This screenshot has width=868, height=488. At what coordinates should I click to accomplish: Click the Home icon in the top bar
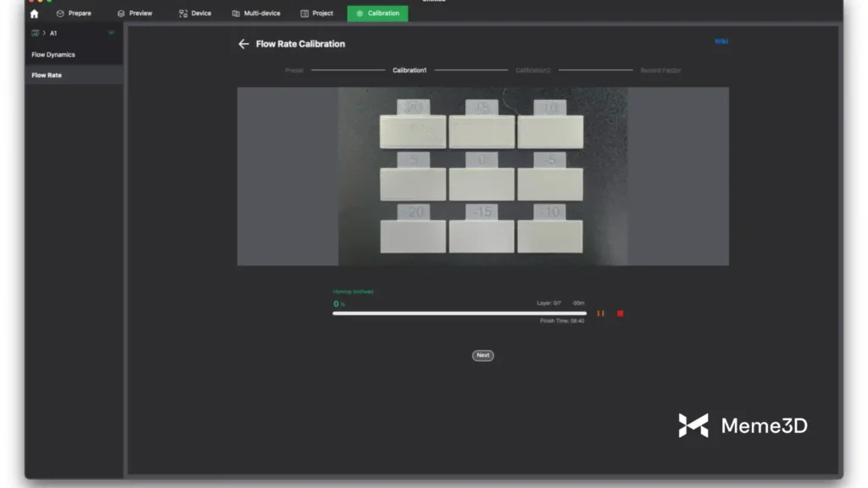pyautogui.click(x=34, y=14)
